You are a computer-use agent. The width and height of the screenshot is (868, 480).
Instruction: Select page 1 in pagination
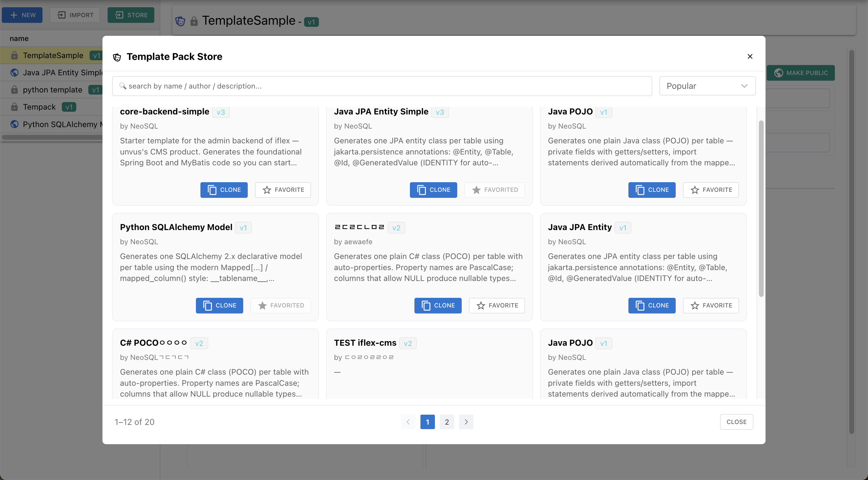427,422
